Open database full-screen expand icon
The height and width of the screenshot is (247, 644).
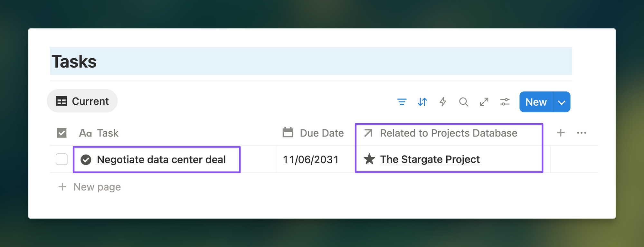[484, 102]
